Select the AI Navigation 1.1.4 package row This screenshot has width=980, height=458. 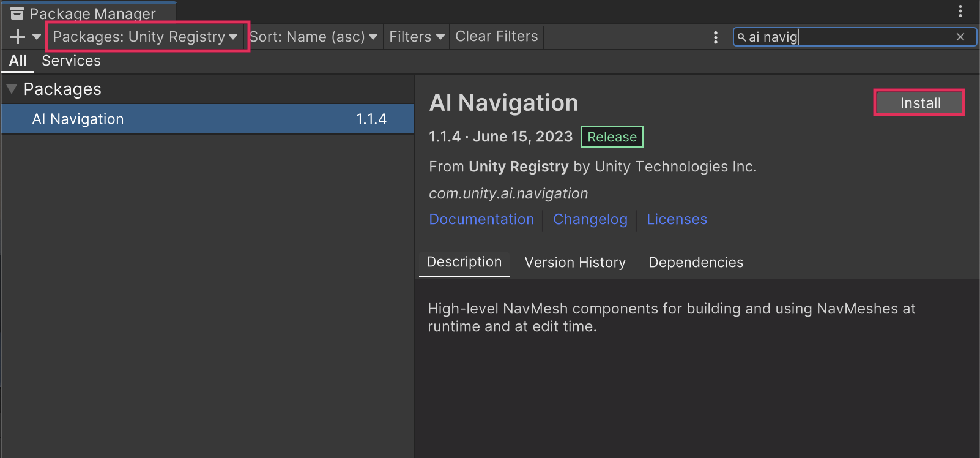[x=208, y=119]
